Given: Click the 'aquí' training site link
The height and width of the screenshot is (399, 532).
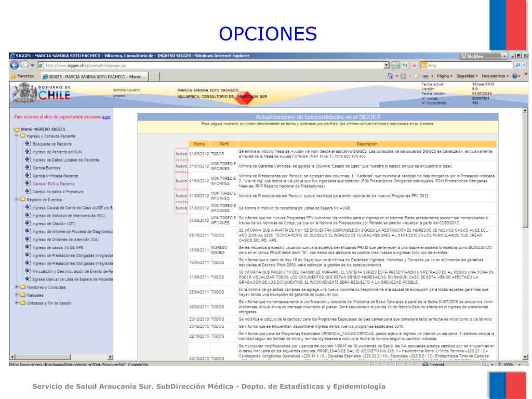Looking at the screenshot, I should (106, 117).
